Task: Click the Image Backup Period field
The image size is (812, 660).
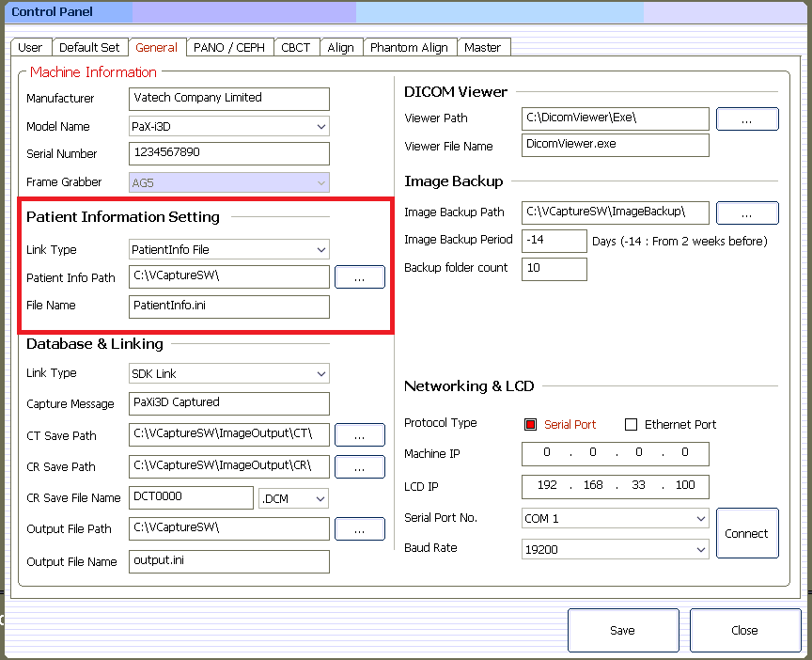Action: [x=554, y=241]
